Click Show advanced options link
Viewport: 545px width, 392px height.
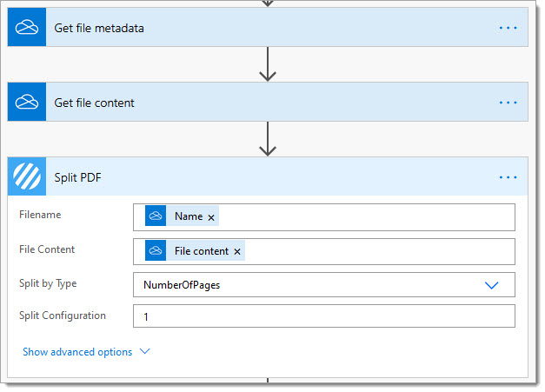[x=77, y=352]
